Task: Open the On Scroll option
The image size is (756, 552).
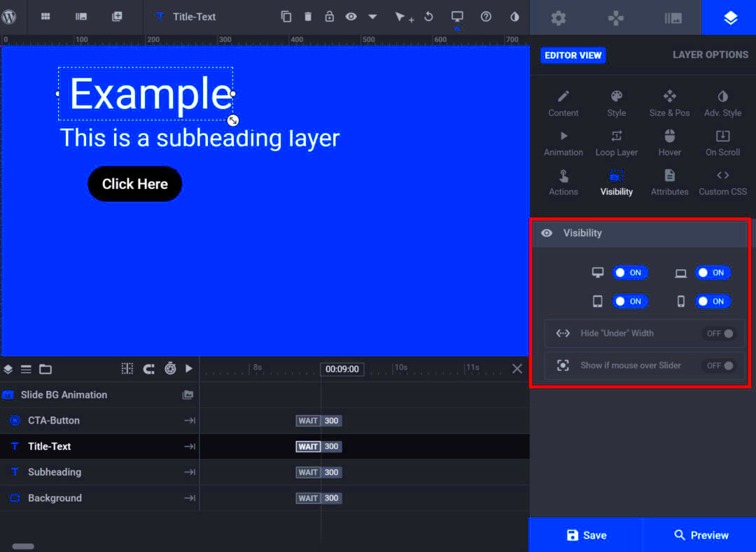Action: point(722,143)
